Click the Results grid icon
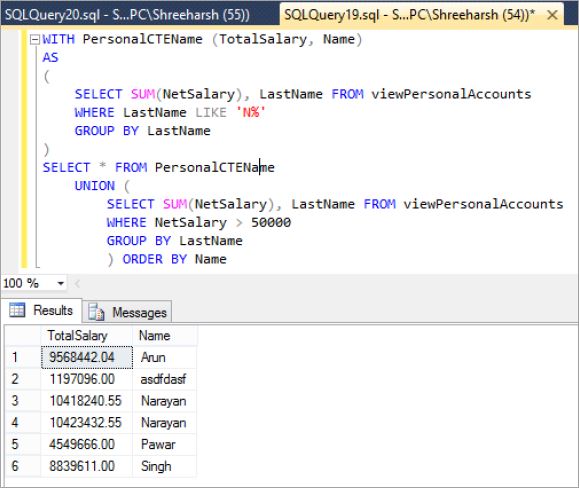Viewport: 579px width, 488px height. (x=17, y=310)
